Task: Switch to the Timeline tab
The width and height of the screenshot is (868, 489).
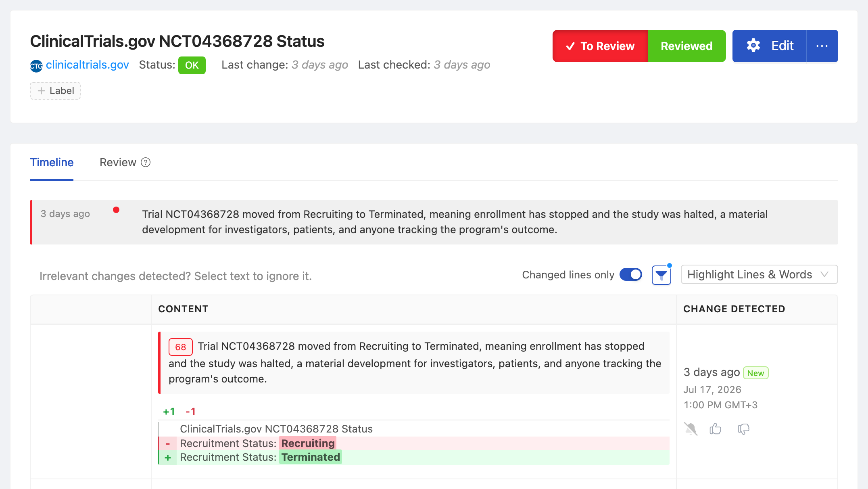Action: [52, 162]
